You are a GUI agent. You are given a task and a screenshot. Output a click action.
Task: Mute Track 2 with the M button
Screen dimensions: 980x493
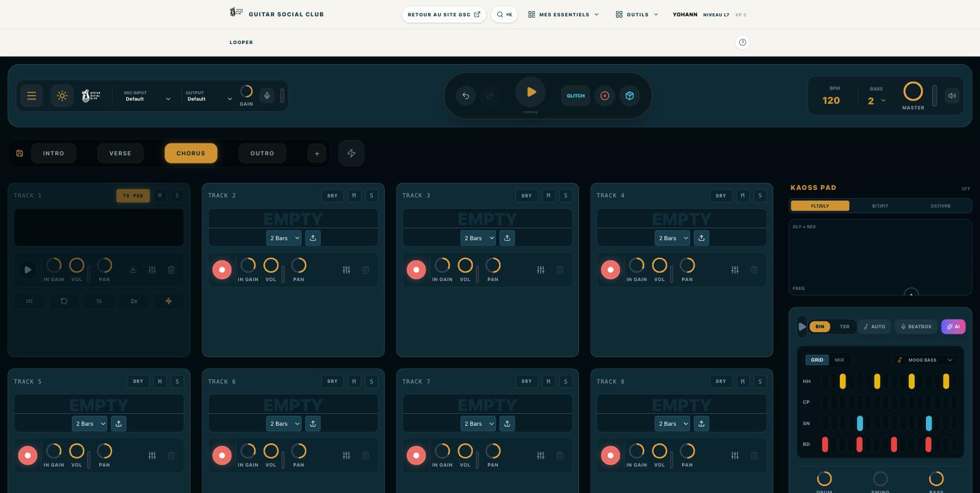tap(354, 196)
